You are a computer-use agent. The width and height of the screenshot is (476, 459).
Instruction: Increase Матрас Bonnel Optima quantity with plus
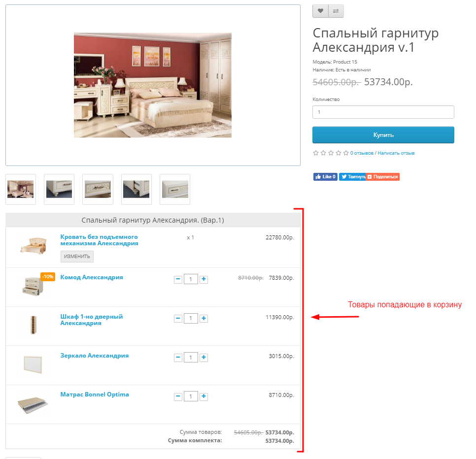point(204,396)
